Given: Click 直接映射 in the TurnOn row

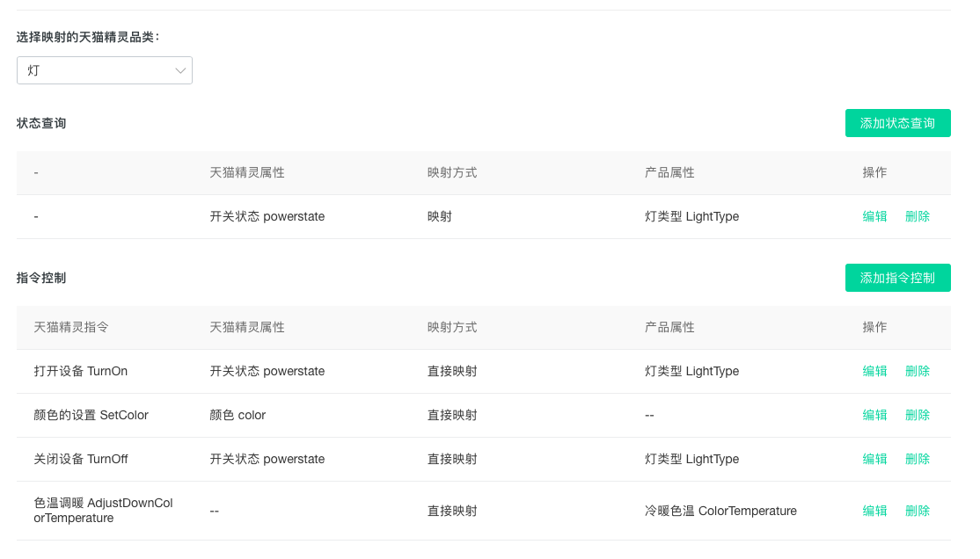Looking at the screenshot, I should tap(452, 371).
